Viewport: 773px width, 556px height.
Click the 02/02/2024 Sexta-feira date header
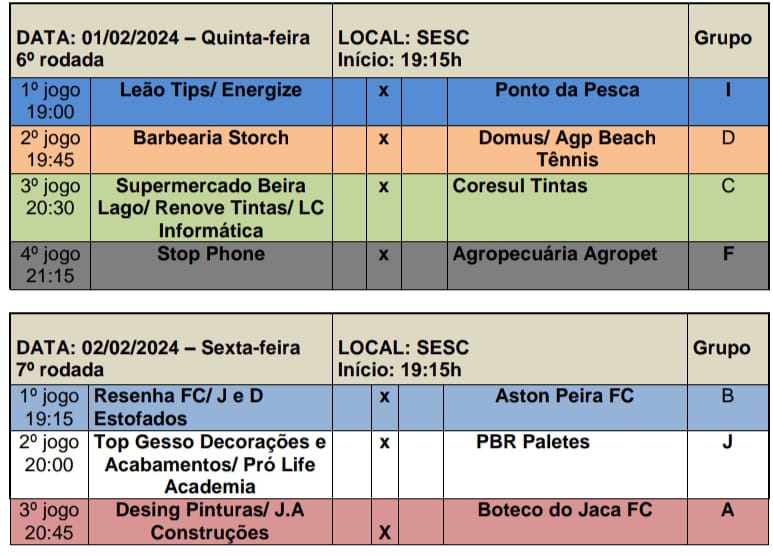(158, 349)
